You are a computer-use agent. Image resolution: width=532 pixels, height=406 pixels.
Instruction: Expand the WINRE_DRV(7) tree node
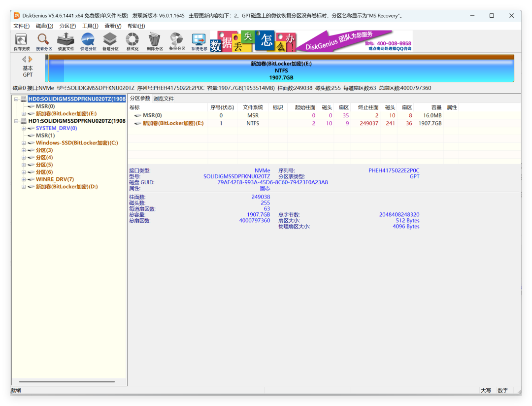click(24, 179)
